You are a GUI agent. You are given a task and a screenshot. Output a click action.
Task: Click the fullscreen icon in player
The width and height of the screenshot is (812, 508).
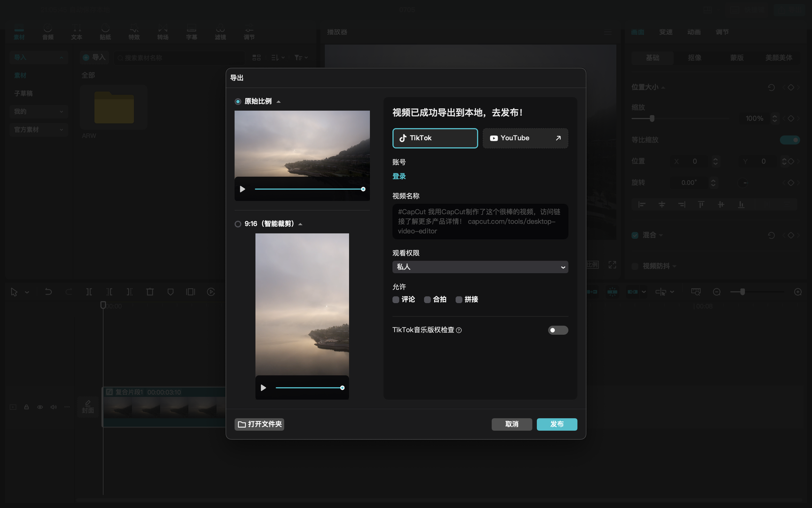612,265
